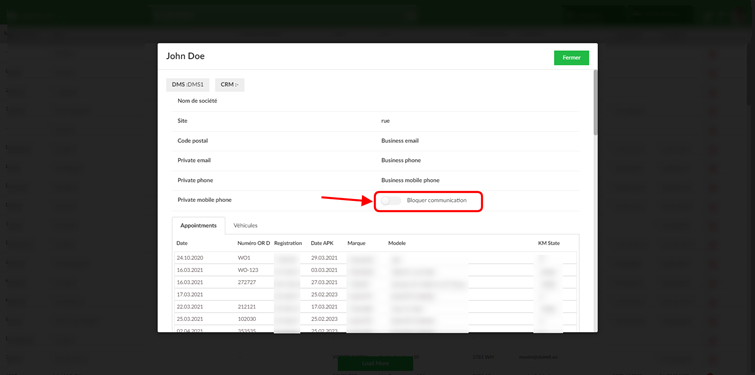This screenshot has width=755, height=375.
Task: Click the DMS :DMS1 tag
Action: [x=188, y=84]
